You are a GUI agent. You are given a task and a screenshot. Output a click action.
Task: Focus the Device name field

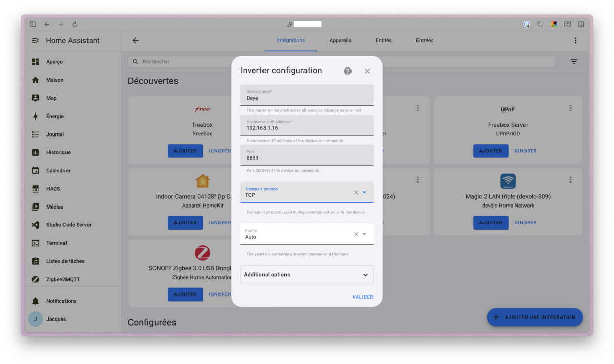[307, 95]
